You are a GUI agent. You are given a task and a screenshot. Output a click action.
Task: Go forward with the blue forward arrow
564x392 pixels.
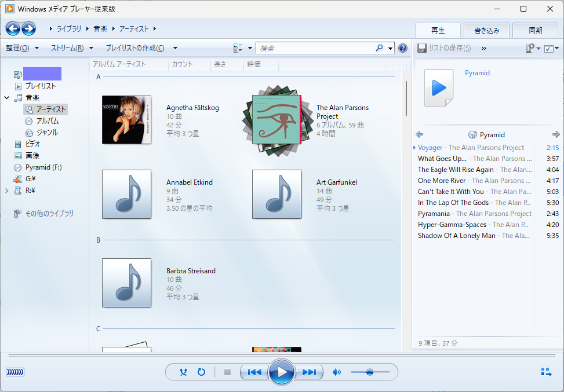(29, 28)
